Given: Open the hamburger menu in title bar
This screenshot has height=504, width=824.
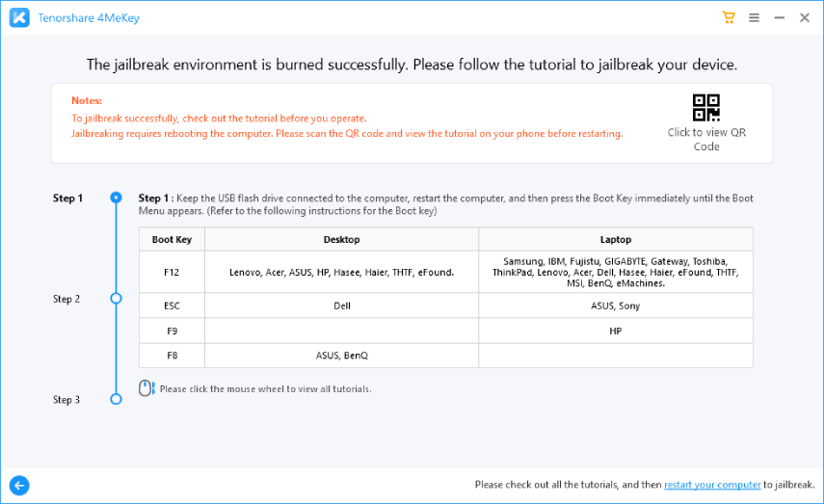Looking at the screenshot, I should [x=754, y=17].
